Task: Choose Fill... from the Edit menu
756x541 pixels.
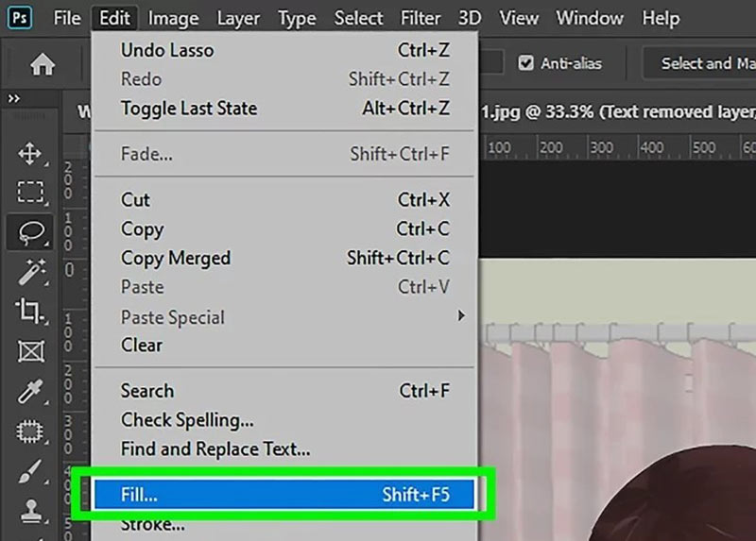Action: pos(283,494)
